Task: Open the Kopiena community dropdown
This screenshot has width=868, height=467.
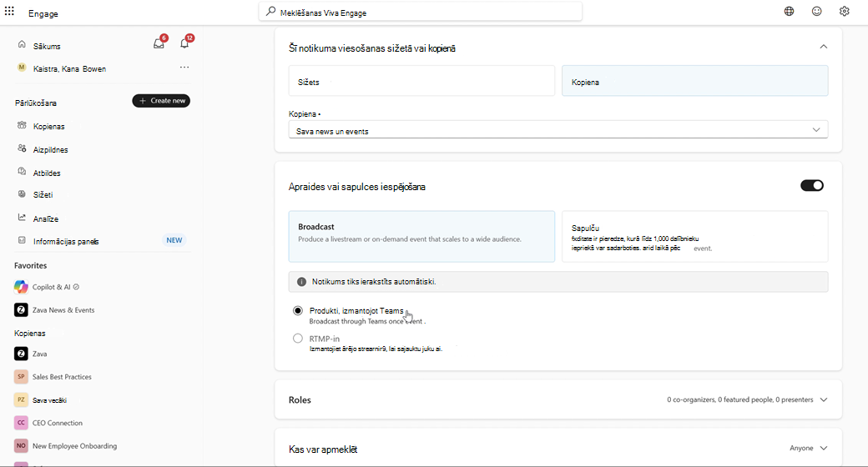Action: 558,130
